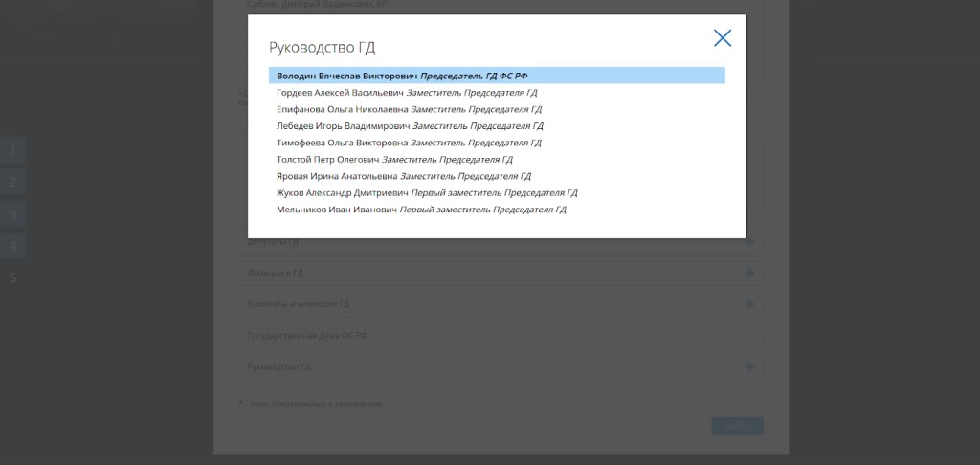980x465 pixels.
Task: Choose Епифанова Ольга Николаевна
Action: pos(497,109)
